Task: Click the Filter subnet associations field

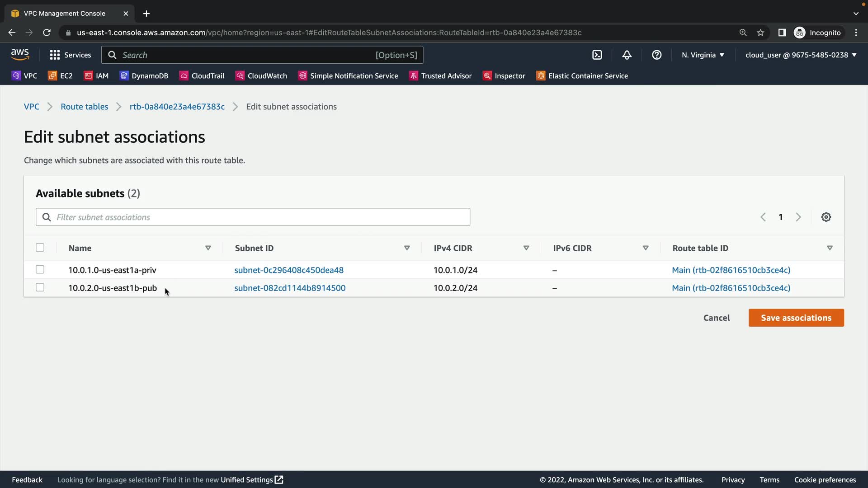Action: [253, 217]
